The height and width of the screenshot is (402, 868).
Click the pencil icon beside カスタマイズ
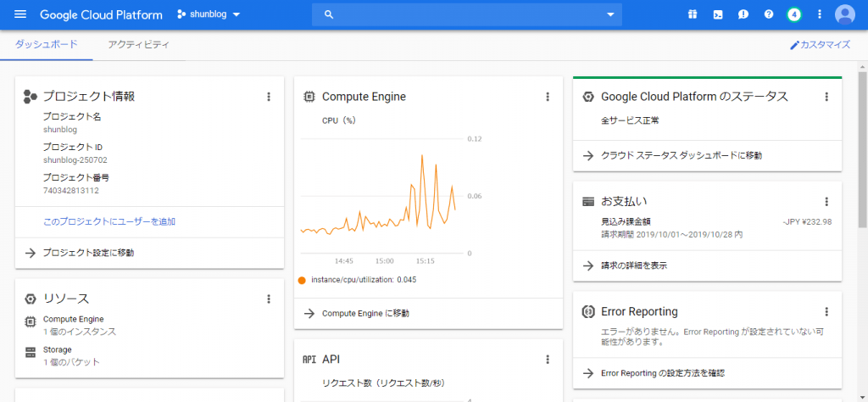794,45
